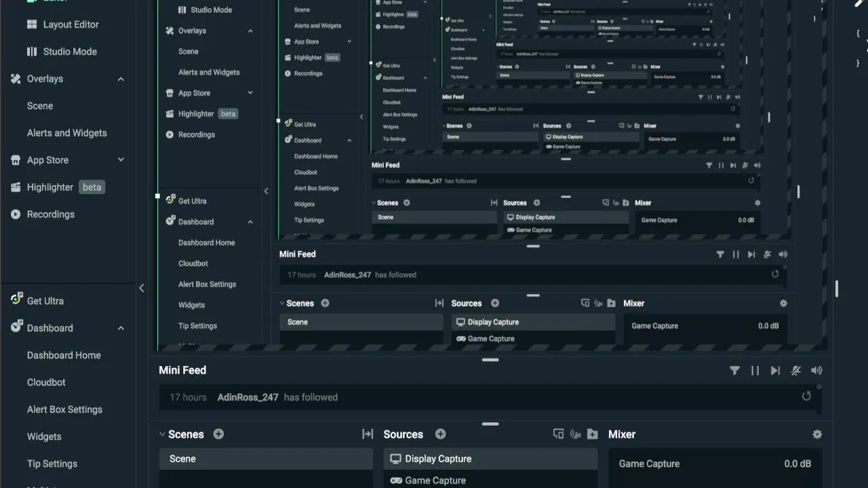Image resolution: width=868 pixels, height=488 pixels.
Task: Collapse the Dashboard section in main sidebar
Action: tap(121, 328)
